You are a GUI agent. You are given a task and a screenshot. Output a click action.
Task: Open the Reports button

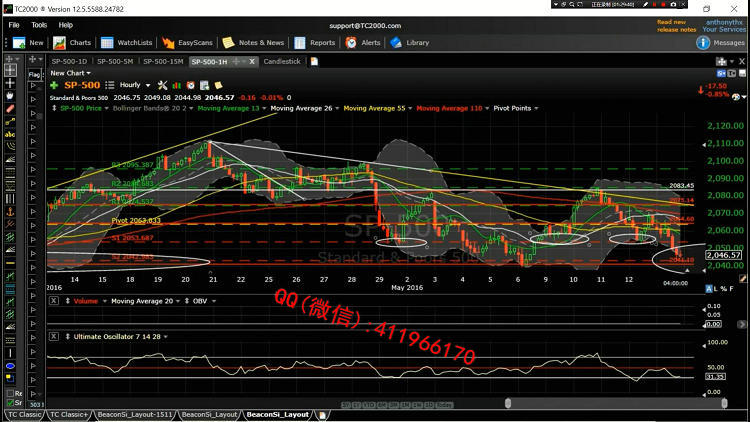point(314,43)
